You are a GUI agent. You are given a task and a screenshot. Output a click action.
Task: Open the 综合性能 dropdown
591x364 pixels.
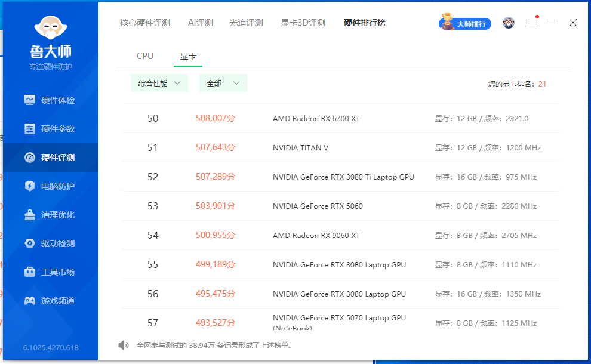click(x=159, y=84)
